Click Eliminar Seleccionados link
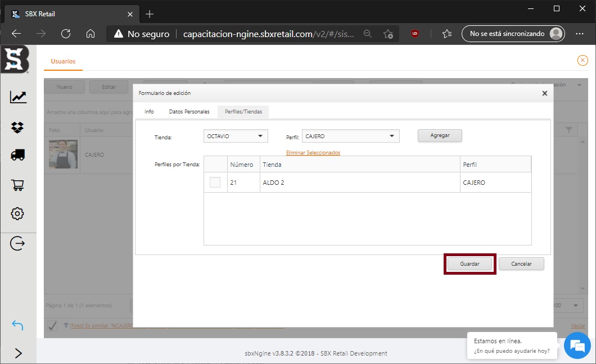The width and height of the screenshot is (596, 364). point(313,153)
